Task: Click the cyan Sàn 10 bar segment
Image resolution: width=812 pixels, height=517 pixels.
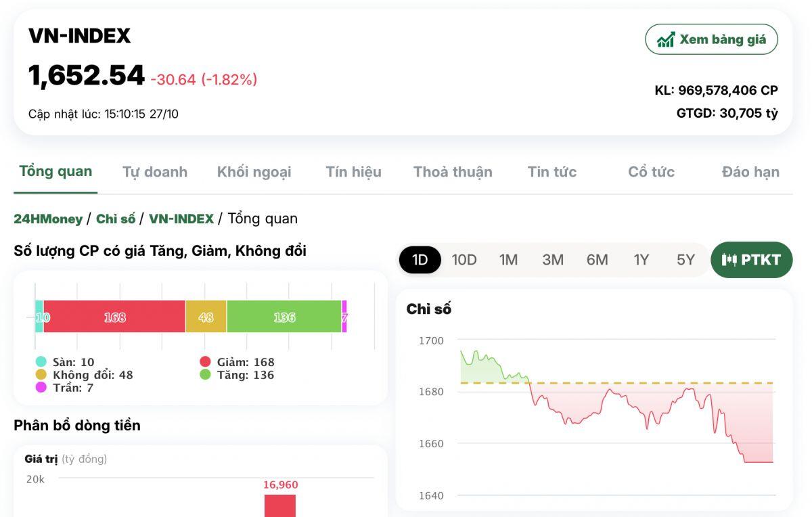Action: 39,317
